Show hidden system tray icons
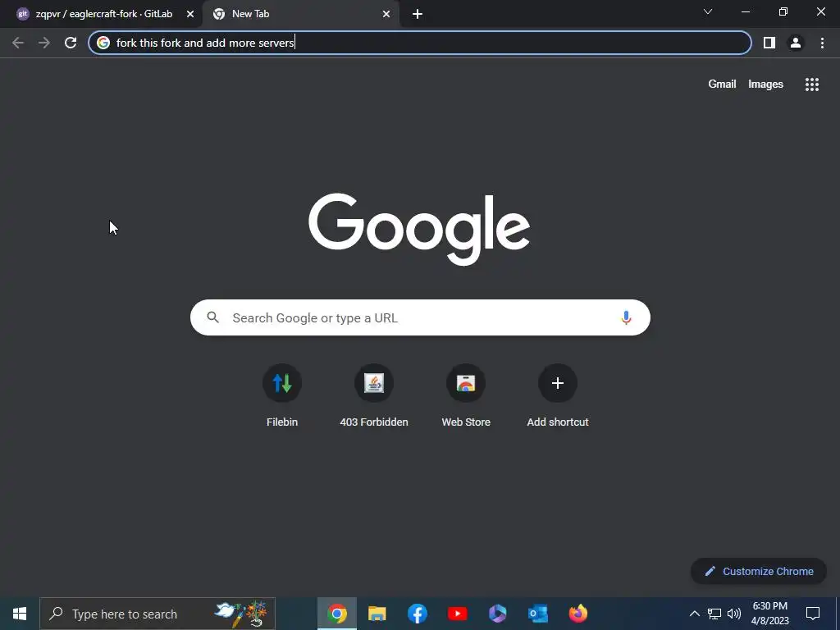The width and height of the screenshot is (840, 630). tap(694, 614)
